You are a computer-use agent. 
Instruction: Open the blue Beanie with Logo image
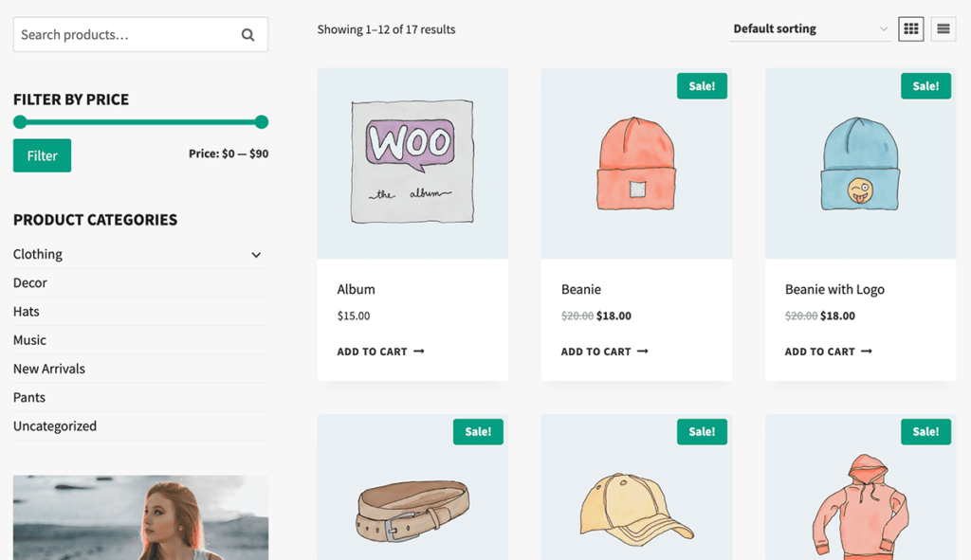(860, 164)
